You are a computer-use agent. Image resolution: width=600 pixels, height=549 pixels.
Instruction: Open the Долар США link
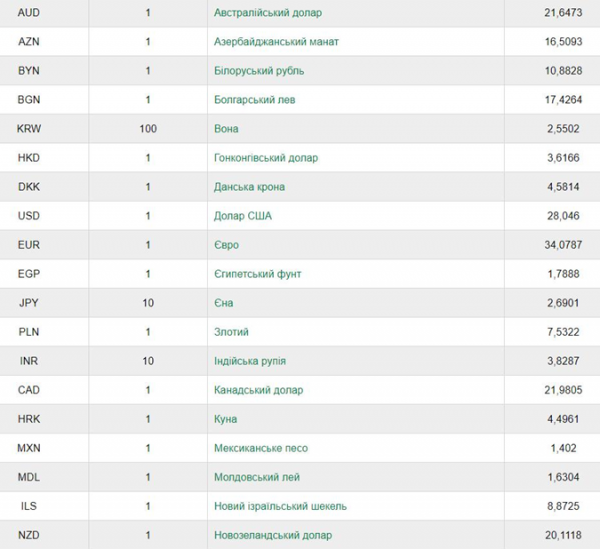pyautogui.click(x=243, y=216)
